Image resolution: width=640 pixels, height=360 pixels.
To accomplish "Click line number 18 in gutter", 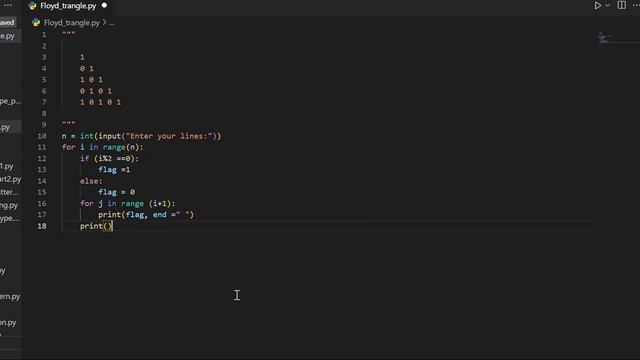I will (x=42, y=226).
